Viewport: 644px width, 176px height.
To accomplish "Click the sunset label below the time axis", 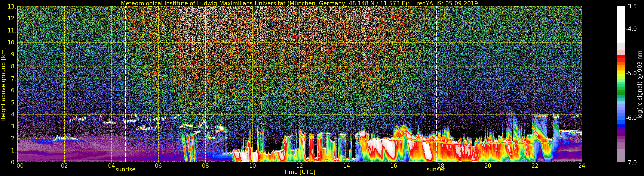I will [x=436, y=170].
